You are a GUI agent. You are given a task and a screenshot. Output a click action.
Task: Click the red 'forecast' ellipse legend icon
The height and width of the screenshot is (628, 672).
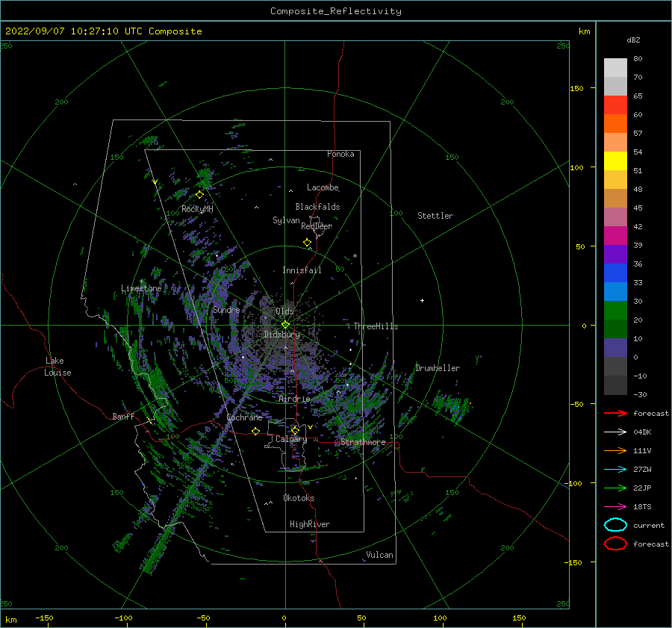point(615,544)
